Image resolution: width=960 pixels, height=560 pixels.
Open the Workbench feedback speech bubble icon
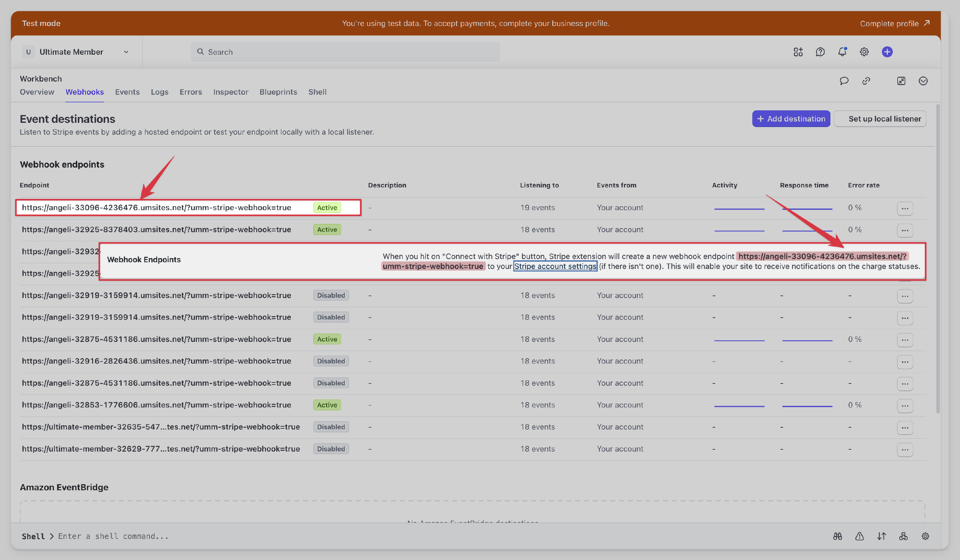(844, 81)
